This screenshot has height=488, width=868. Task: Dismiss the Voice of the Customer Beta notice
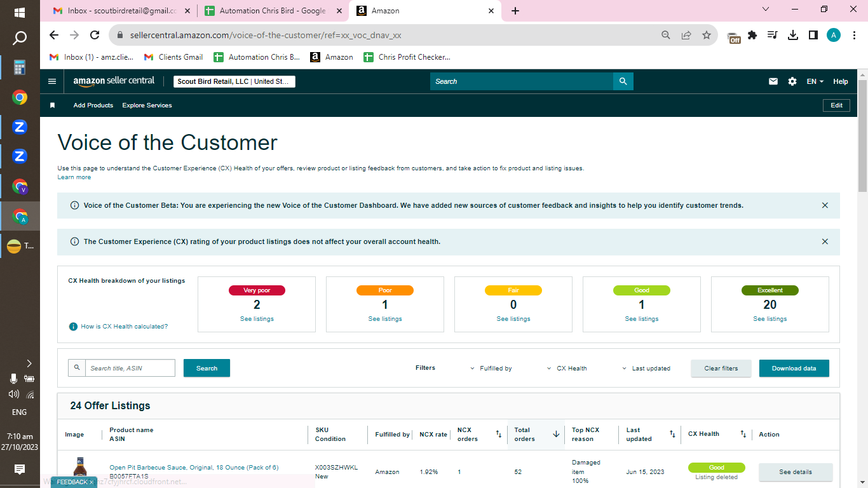(x=825, y=205)
